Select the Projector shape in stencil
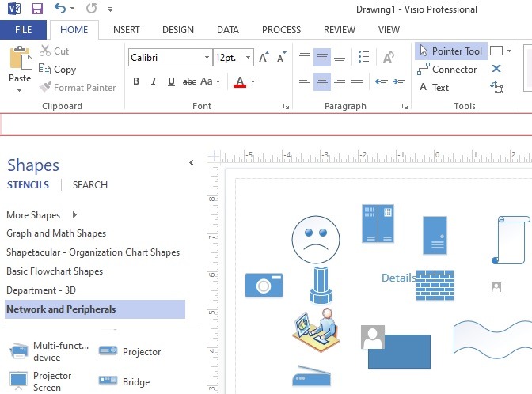 [130, 351]
